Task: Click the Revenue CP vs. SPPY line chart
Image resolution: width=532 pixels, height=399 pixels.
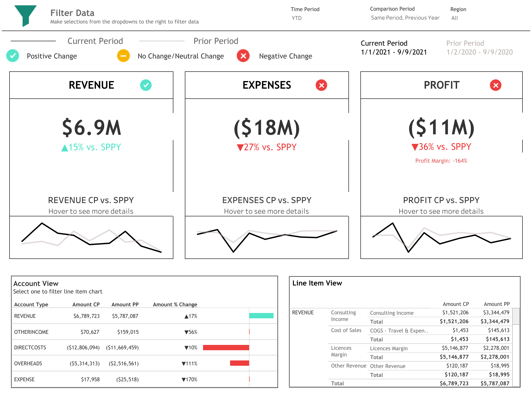Action: 91,237
